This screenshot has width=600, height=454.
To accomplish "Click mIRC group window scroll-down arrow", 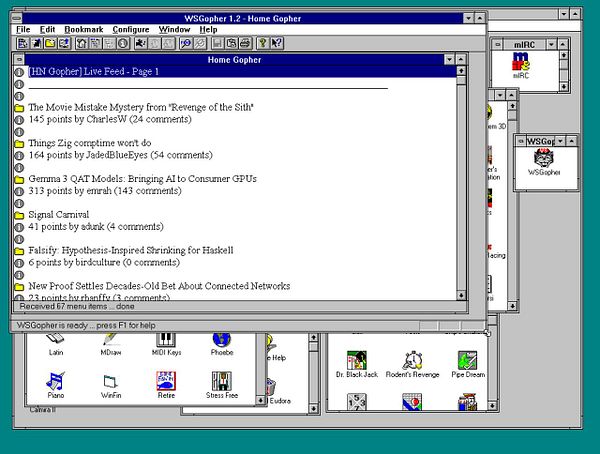I will pyautogui.click(x=563, y=87).
